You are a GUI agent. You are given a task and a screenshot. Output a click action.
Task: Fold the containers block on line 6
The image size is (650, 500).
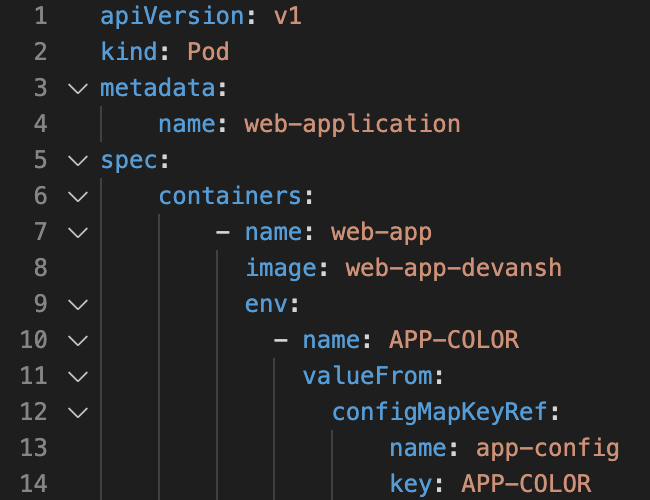(78, 196)
